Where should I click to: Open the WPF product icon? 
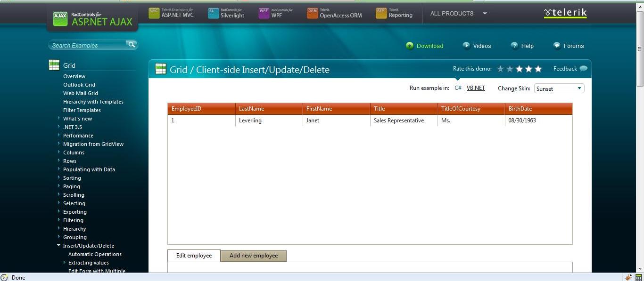click(264, 14)
